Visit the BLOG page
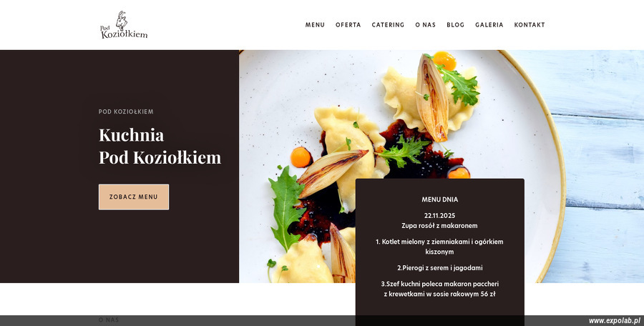This screenshot has width=644, height=326. click(456, 25)
